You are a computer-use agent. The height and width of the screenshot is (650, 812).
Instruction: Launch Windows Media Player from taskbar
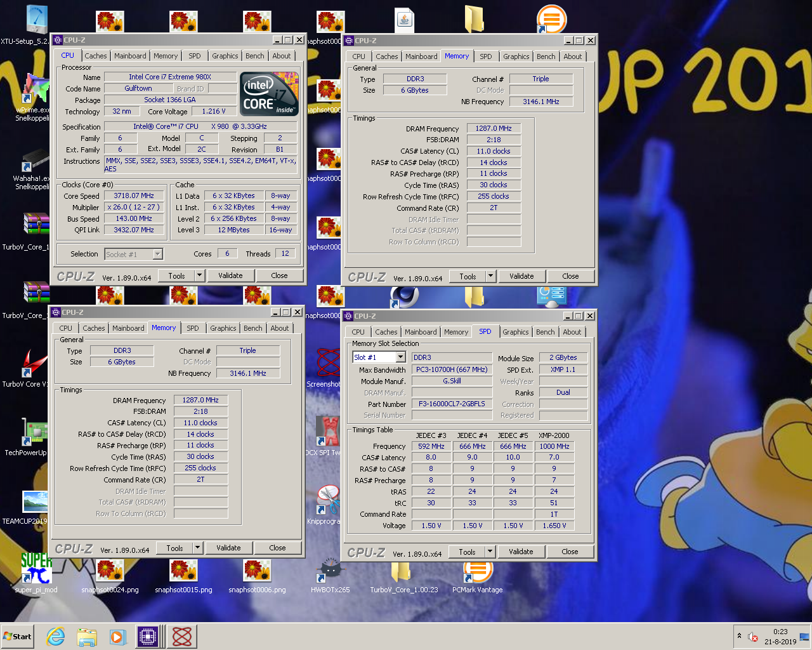(x=117, y=637)
